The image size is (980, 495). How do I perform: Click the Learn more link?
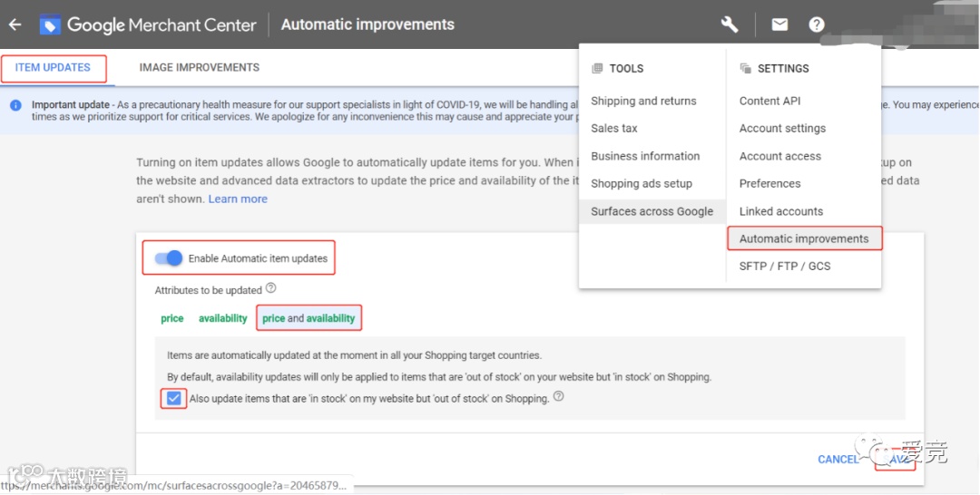[x=238, y=199]
